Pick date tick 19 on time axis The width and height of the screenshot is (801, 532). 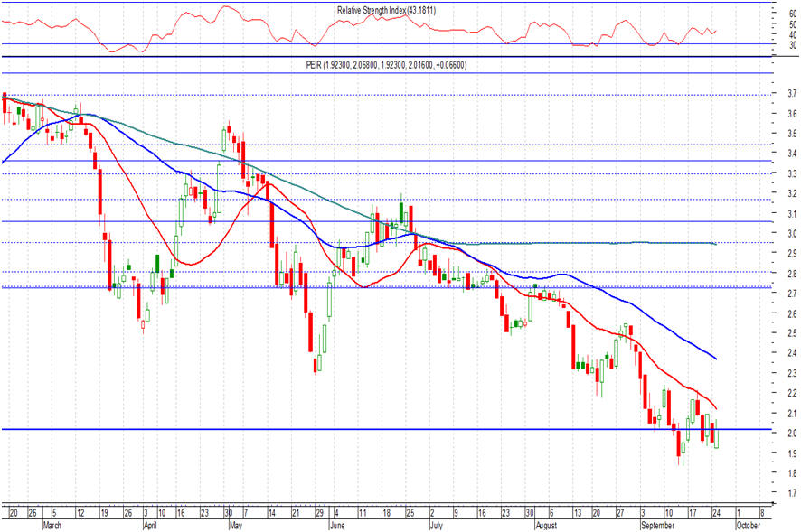click(104, 513)
